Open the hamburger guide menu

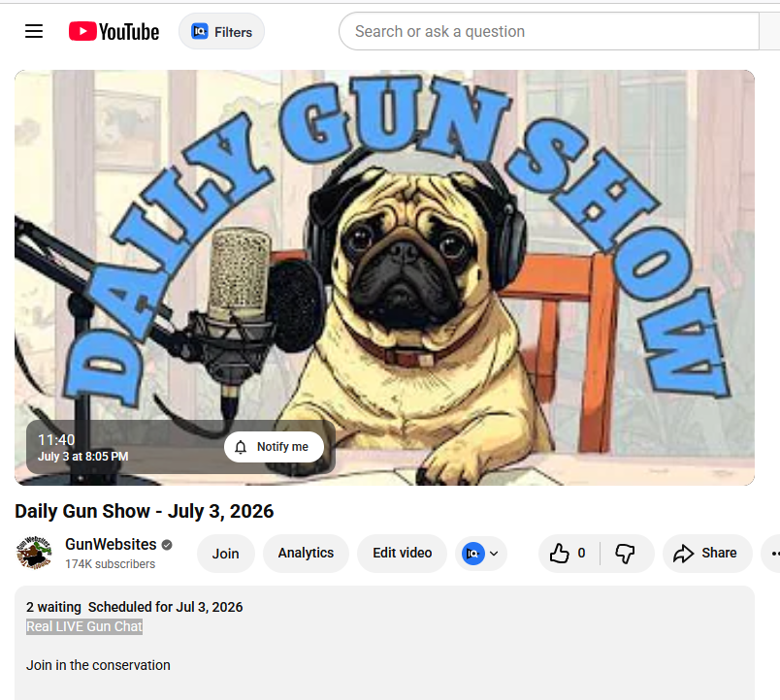[34, 31]
